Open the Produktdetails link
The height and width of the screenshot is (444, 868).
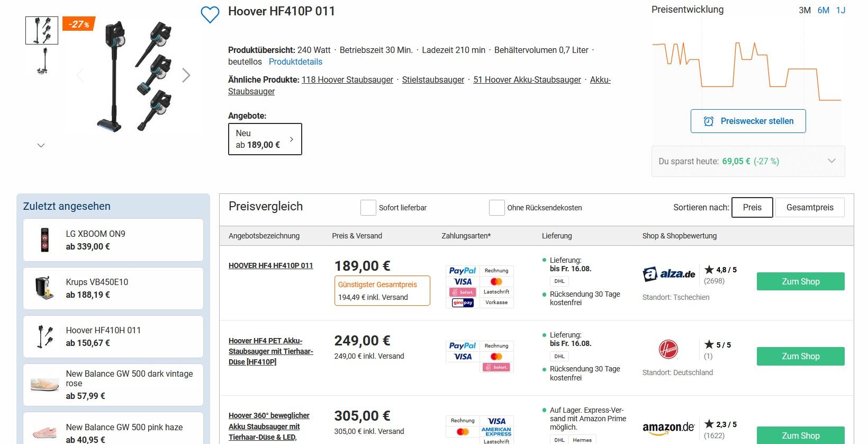295,62
